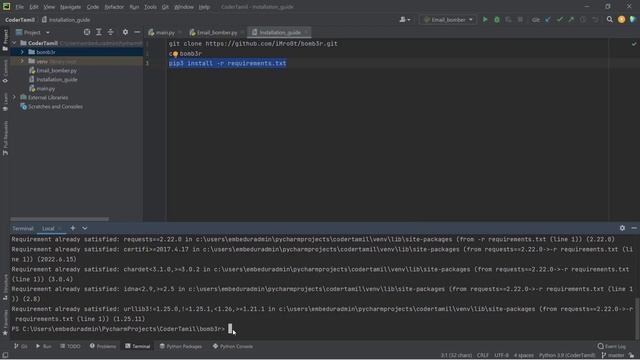The height and width of the screenshot is (360, 640).
Task: Open the Run tool window button
Action: 44,346
